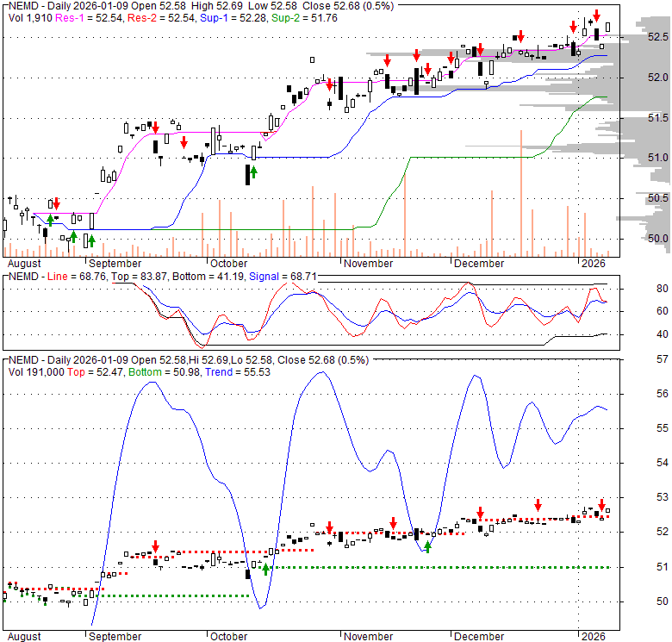
Task: Select the November label on the bottom chart time axis
Action: pyautogui.click(x=368, y=636)
